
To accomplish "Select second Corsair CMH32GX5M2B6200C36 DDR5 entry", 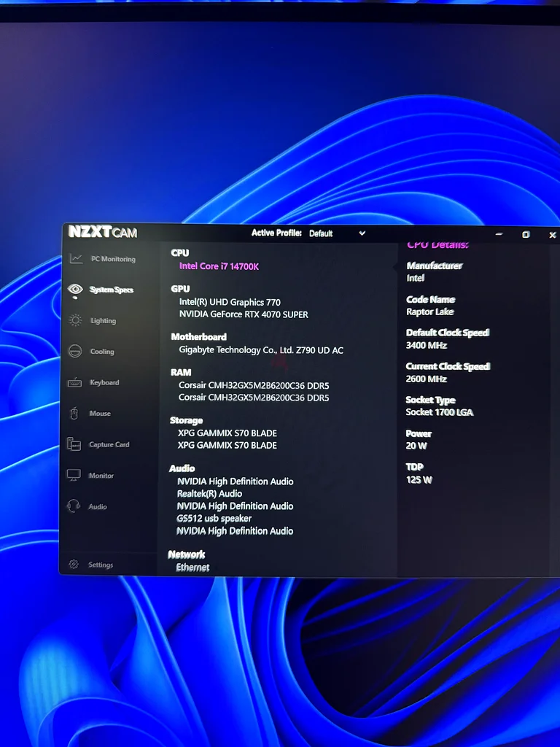I will click(x=254, y=398).
